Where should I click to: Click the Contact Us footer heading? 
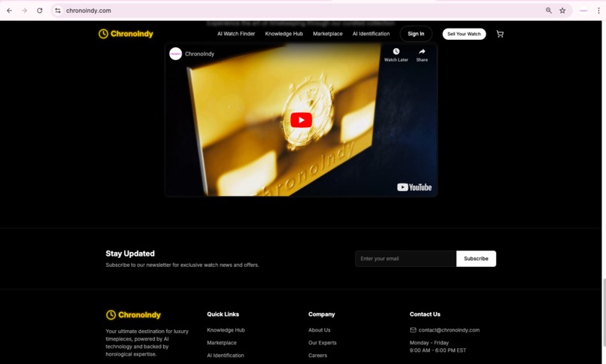pyautogui.click(x=425, y=314)
